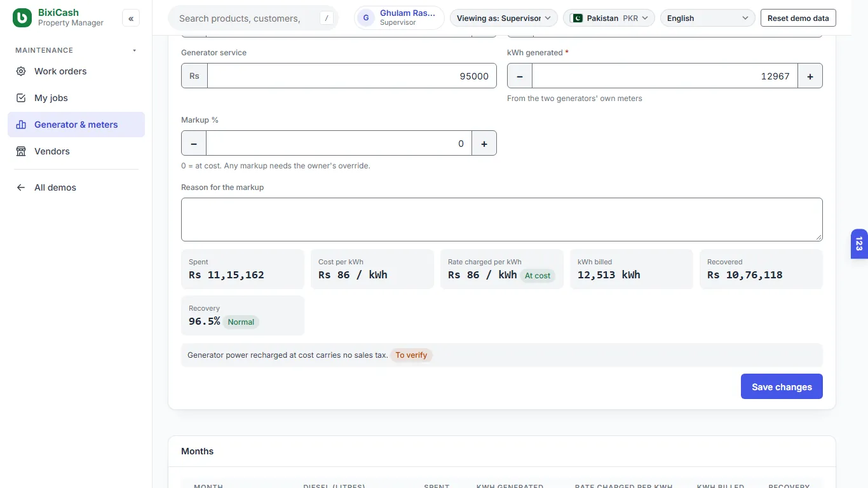Edit the Generator service amount field
This screenshot has height=488, width=868.
351,76
